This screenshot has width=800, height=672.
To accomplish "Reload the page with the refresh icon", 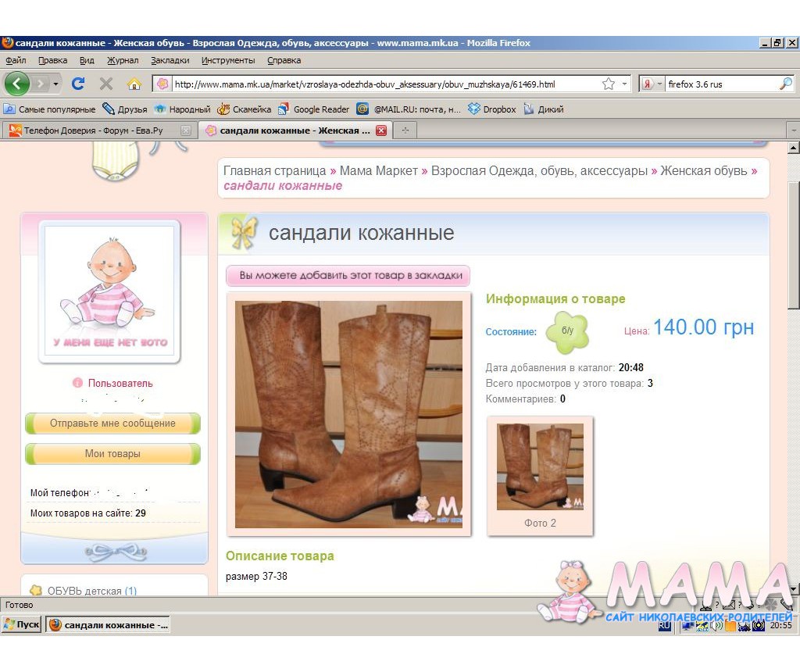I will [x=78, y=84].
